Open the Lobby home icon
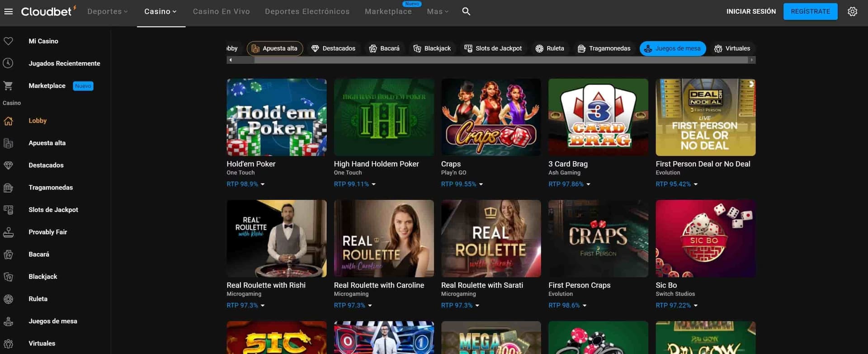Screen dimensions: 868x354 (x=8, y=121)
